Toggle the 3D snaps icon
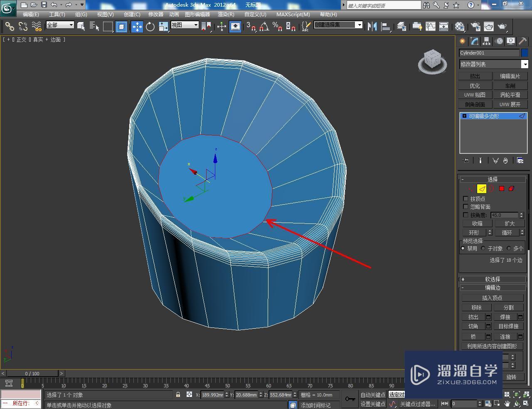This screenshot has width=532, height=409. point(251,27)
